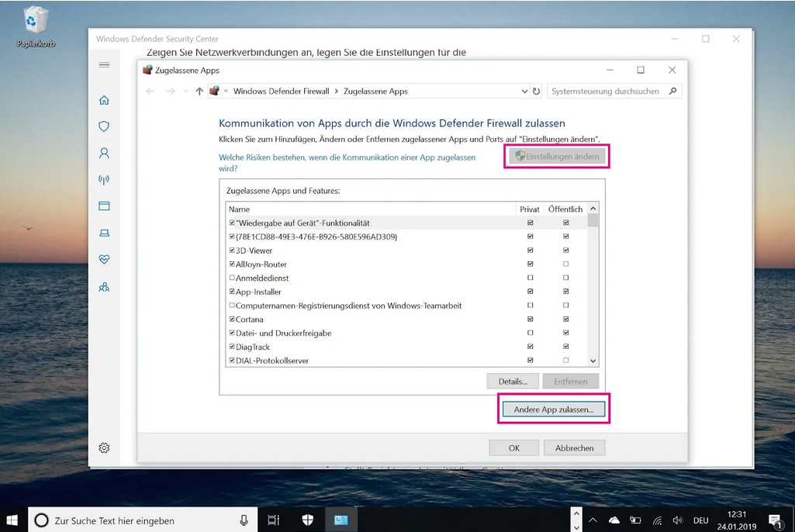Image resolution: width=795 pixels, height=532 pixels.
Task: Open the Home icon in Defender sidebar
Action: tap(104, 100)
